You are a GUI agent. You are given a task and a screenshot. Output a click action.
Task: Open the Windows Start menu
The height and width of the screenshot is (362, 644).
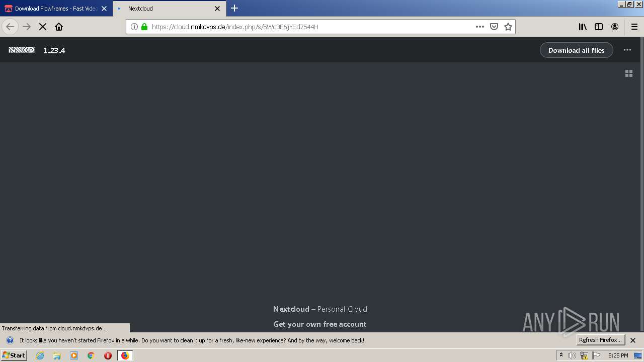click(x=14, y=355)
